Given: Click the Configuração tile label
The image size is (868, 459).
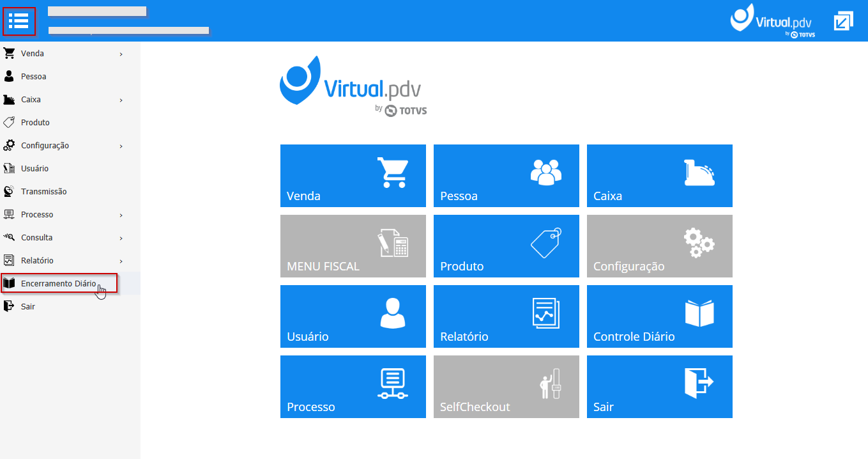Looking at the screenshot, I should [x=629, y=267].
